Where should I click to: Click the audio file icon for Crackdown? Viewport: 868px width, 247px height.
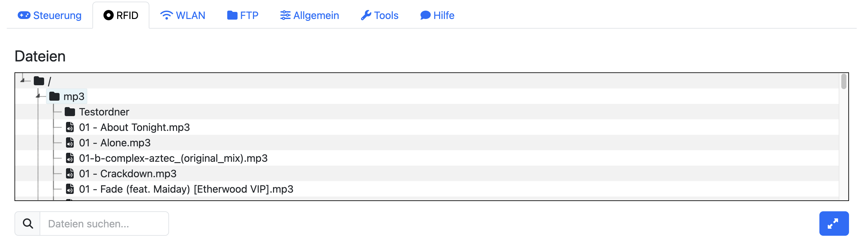(70, 174)
